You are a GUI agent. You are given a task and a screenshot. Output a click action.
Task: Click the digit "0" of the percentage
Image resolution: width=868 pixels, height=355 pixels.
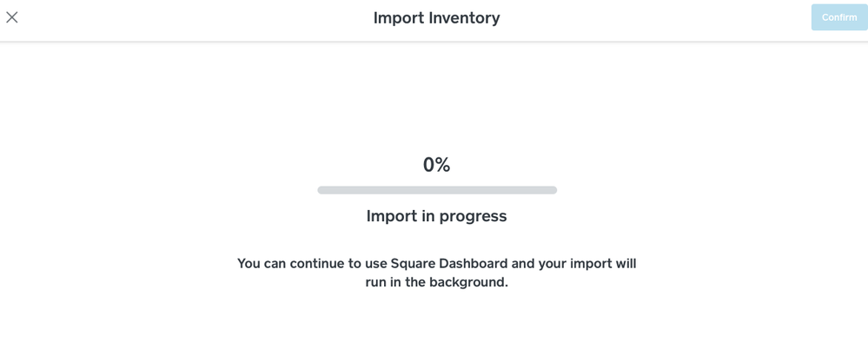[428, 165]
